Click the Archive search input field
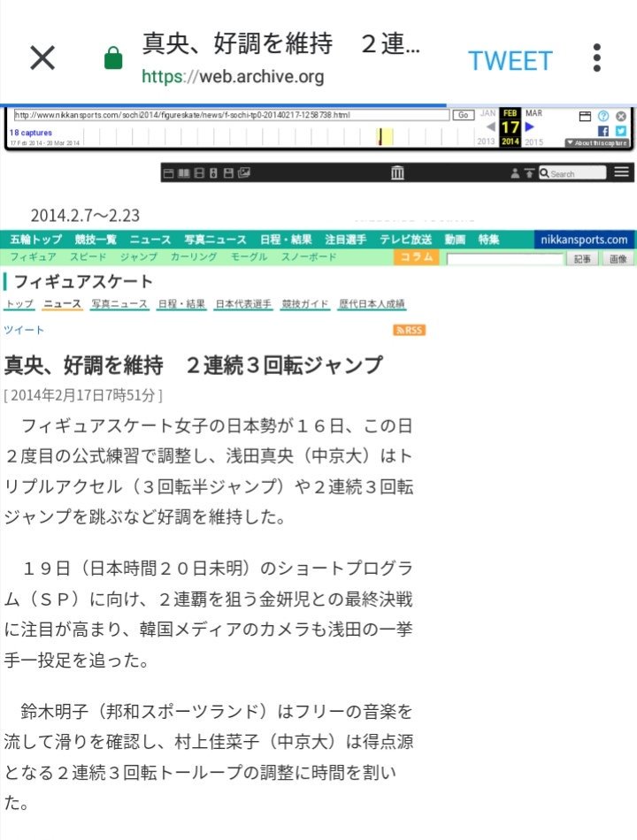Viewport: 637px width, 840px height. (577, 173)
